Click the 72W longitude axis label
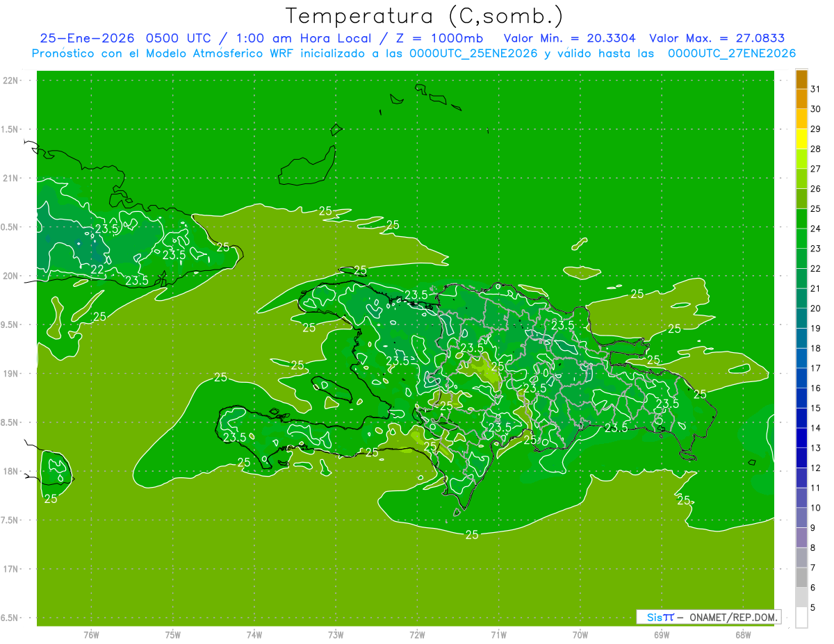 [417, 635]
